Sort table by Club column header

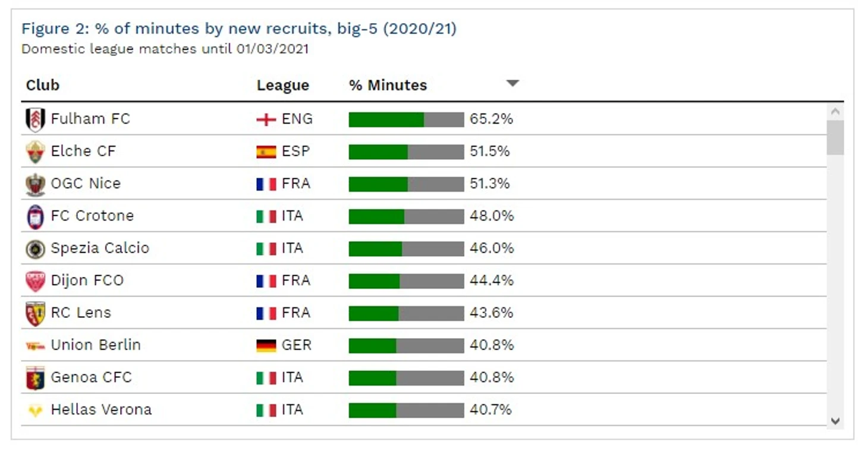[x=43, y=85]
